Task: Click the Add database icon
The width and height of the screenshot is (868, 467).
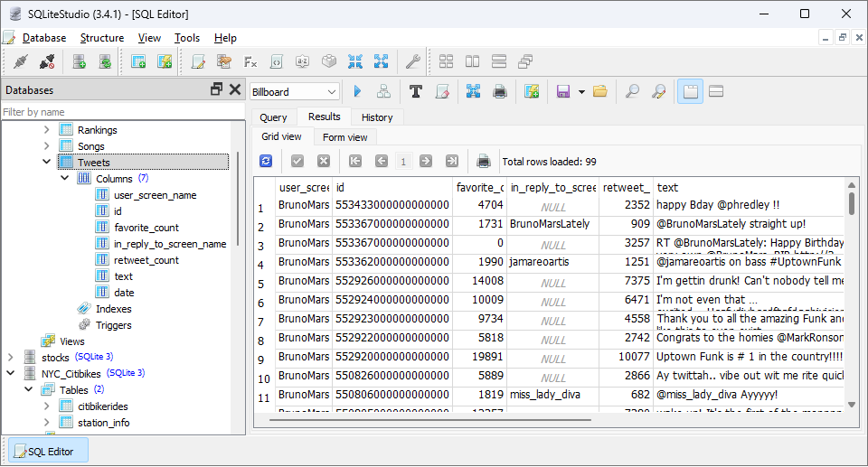Action: pos(80,61)
